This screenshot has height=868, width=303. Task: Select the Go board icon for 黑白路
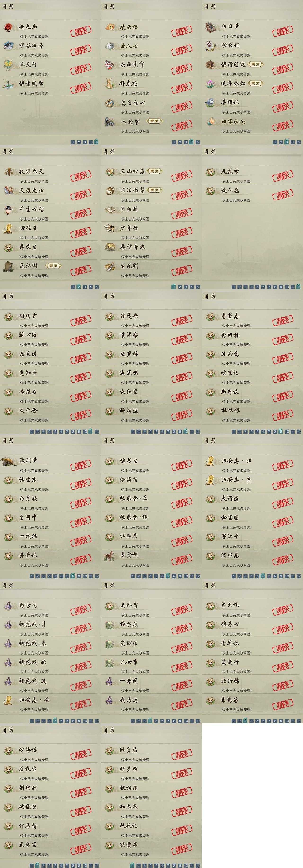[x=110, y=210]
